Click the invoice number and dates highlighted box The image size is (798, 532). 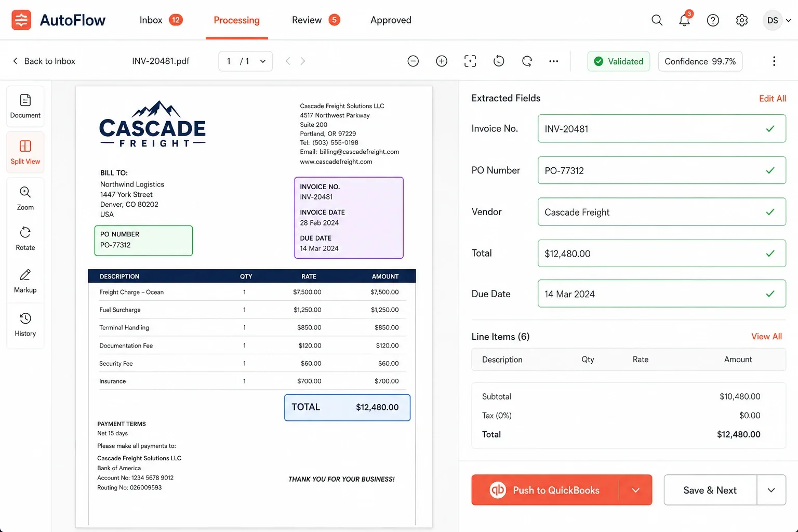click(x=349, y=218)
